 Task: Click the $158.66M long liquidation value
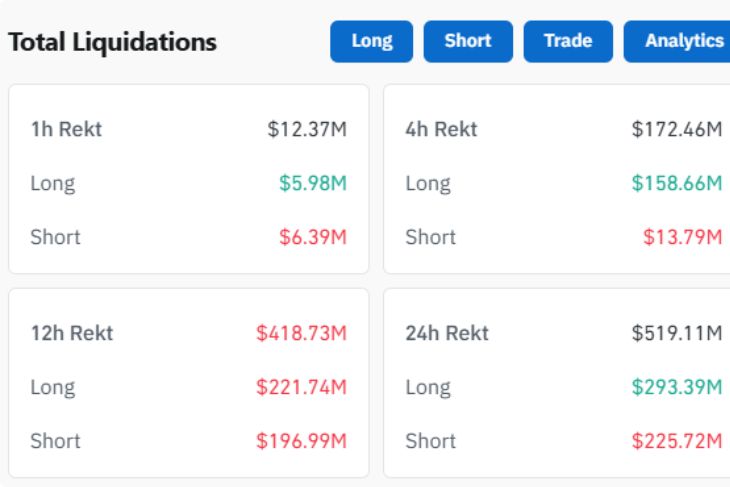677,183
